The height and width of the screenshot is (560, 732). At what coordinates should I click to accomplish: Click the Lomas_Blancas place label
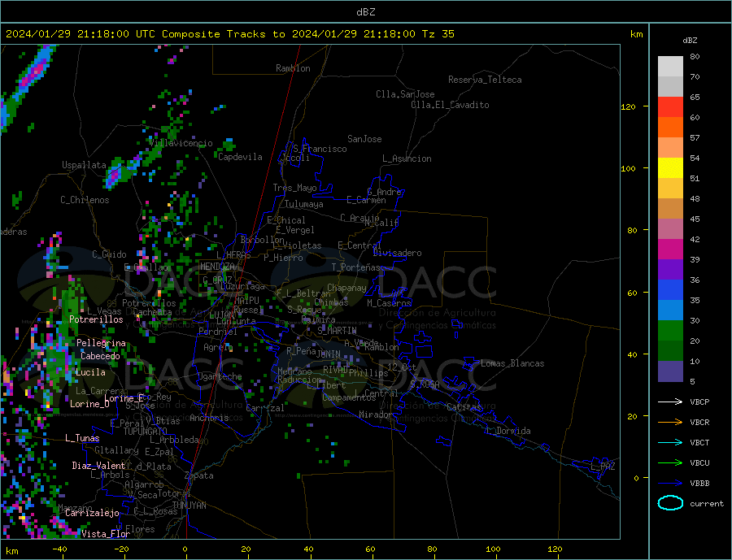[x=512, y=363]
